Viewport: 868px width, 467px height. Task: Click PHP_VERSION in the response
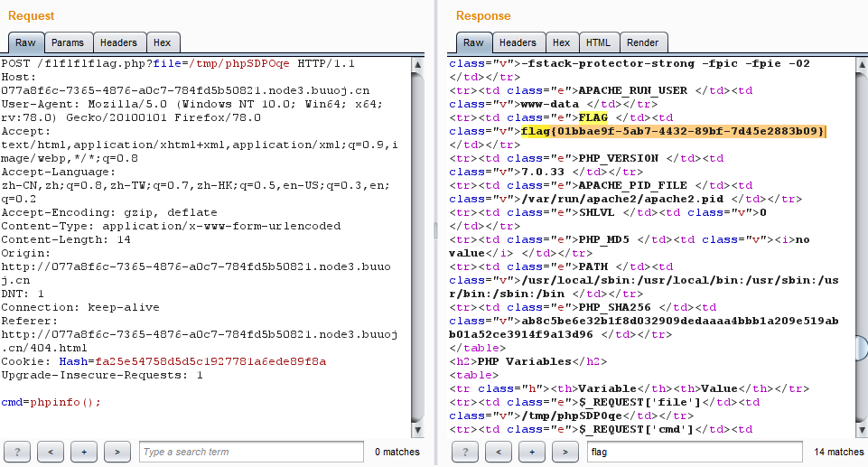tap(619, 158)
